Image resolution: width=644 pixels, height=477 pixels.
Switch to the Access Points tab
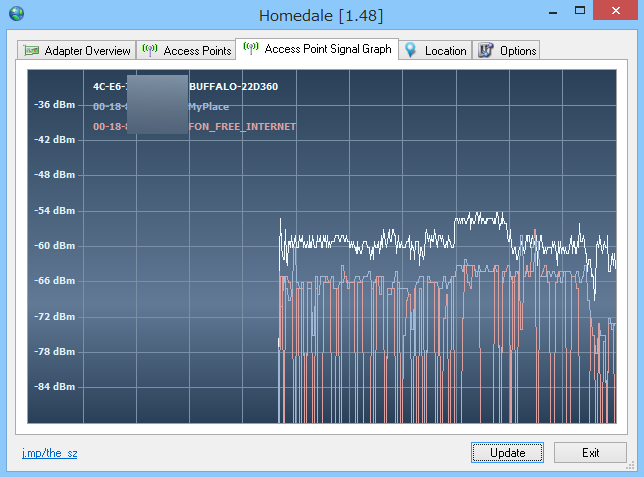pos(186,51)
